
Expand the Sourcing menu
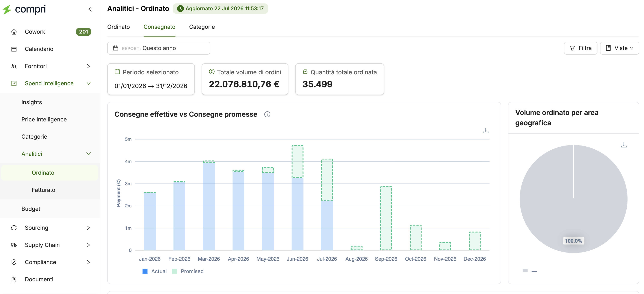click(x=88, y=228)
